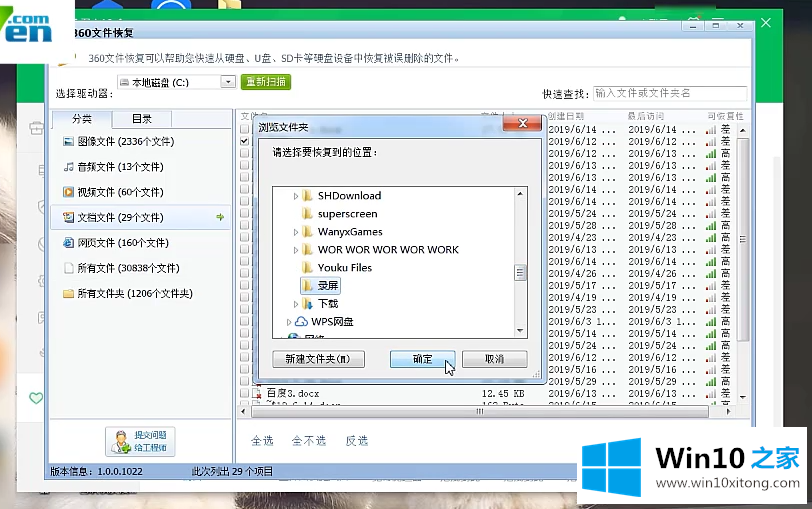812x509 pixels.
Task: Minimize the 360文件恢复 window
Action: (x=692, y=25)
